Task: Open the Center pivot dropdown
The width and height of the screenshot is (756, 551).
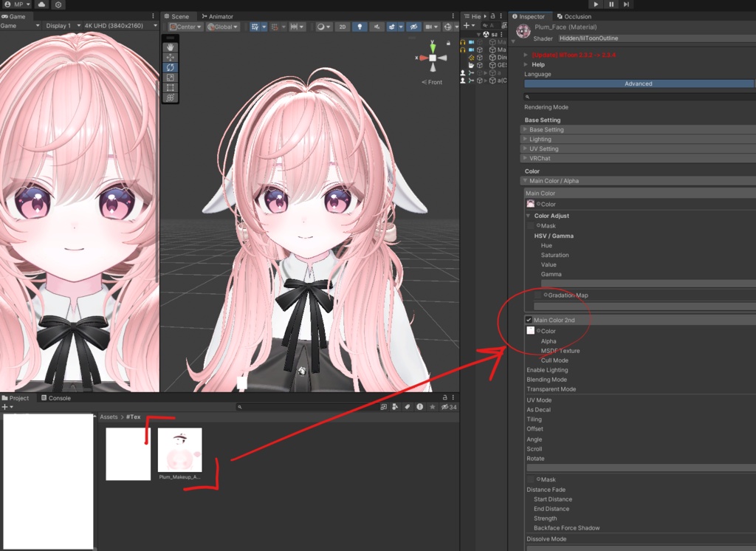Action: coord(185,27)
